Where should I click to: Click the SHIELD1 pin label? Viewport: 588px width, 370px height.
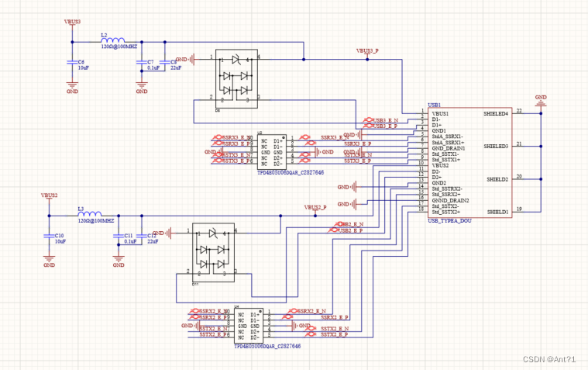click(497, 212)
